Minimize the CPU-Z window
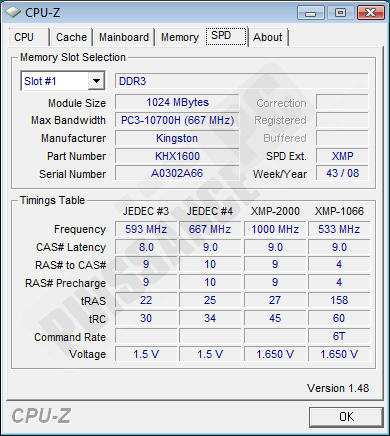 coord(310,13)
